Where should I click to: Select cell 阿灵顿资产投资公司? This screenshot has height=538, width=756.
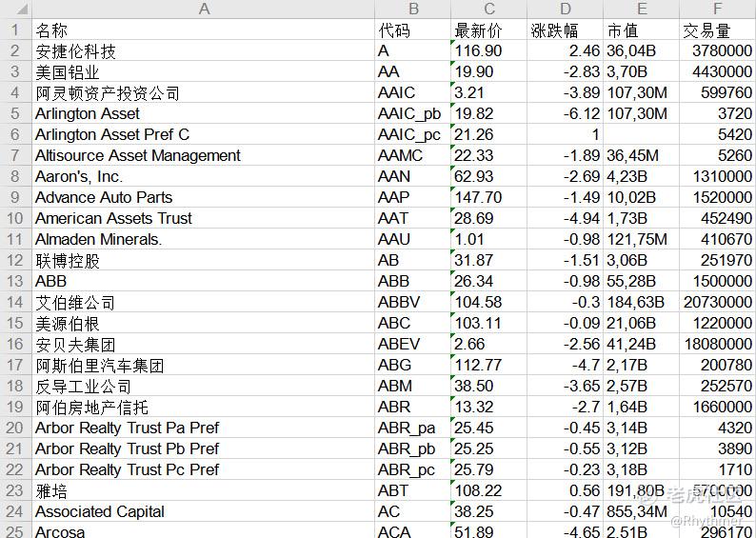(x=203, y=92)
